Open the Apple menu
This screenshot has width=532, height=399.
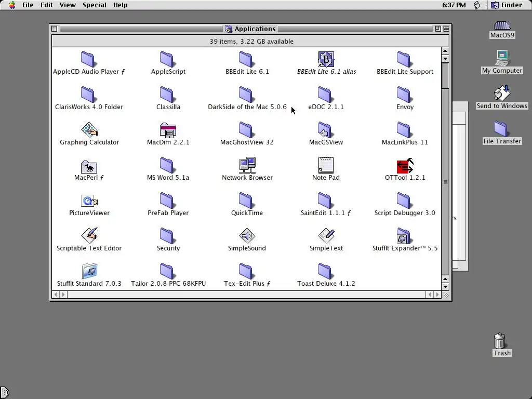point(12,5)
